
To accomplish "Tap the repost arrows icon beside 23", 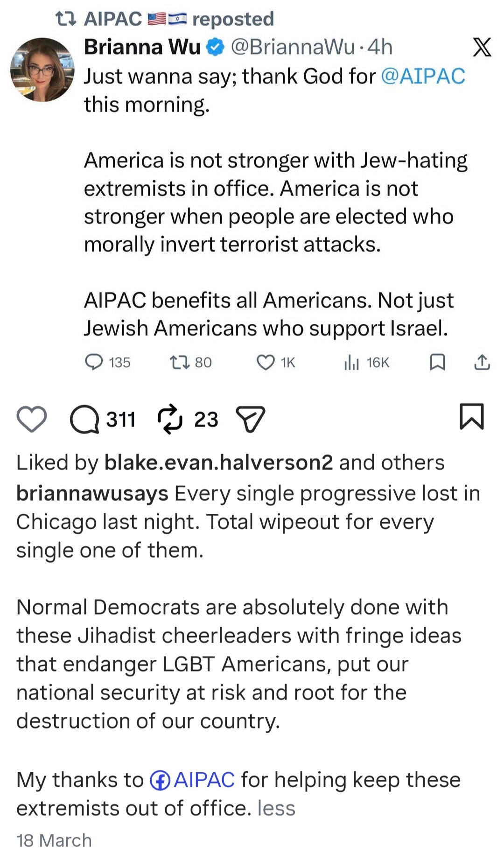I will point(170,419).
